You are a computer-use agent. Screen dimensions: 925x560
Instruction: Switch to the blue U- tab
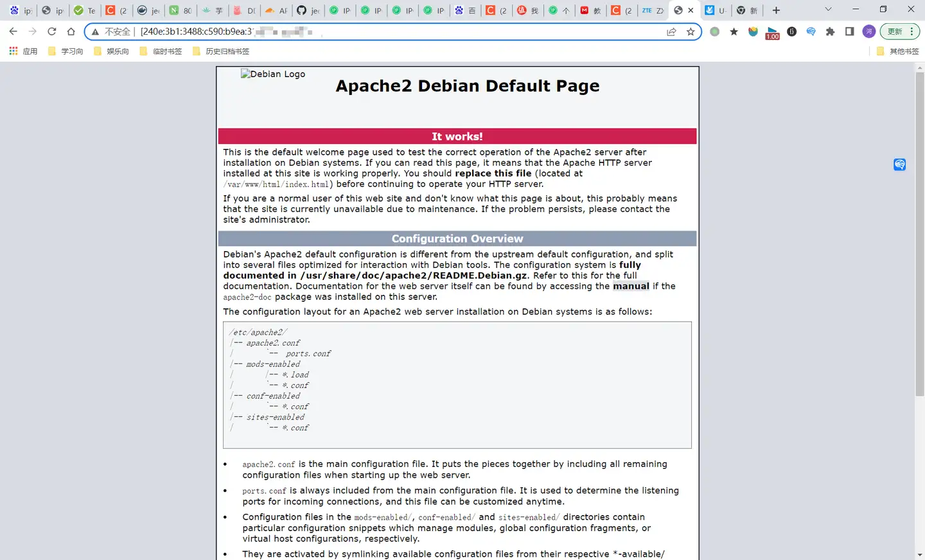point(716,10)
